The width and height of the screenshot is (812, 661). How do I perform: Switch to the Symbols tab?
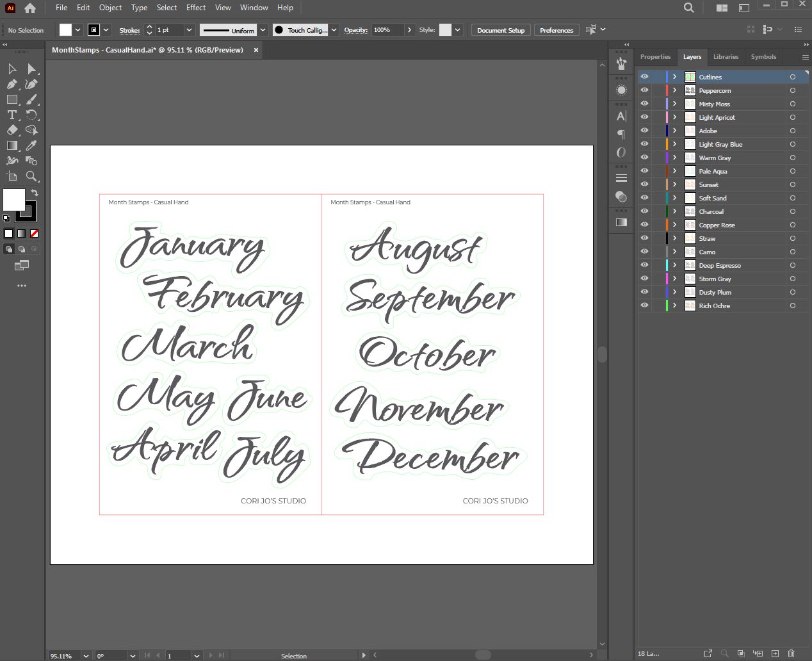pos(763,57)
